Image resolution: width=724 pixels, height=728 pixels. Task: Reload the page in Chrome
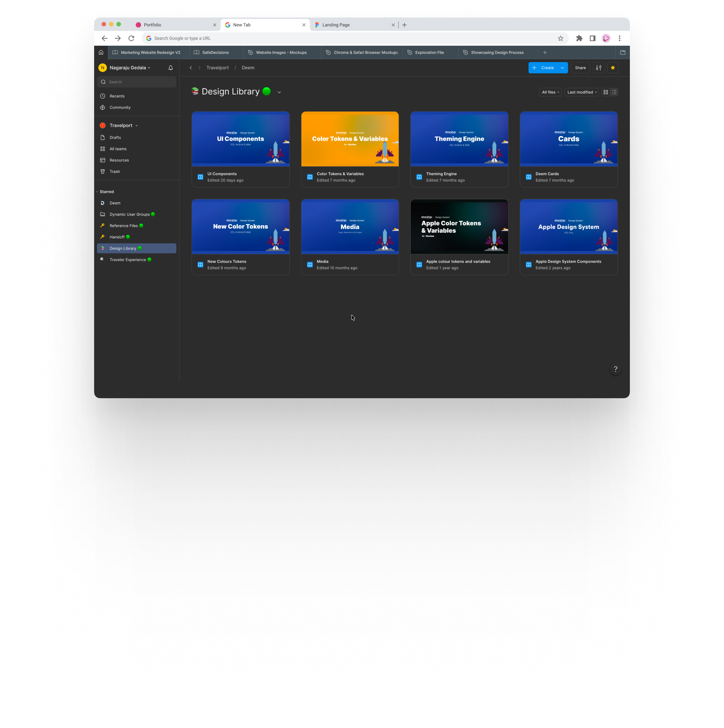coord(131,38)
